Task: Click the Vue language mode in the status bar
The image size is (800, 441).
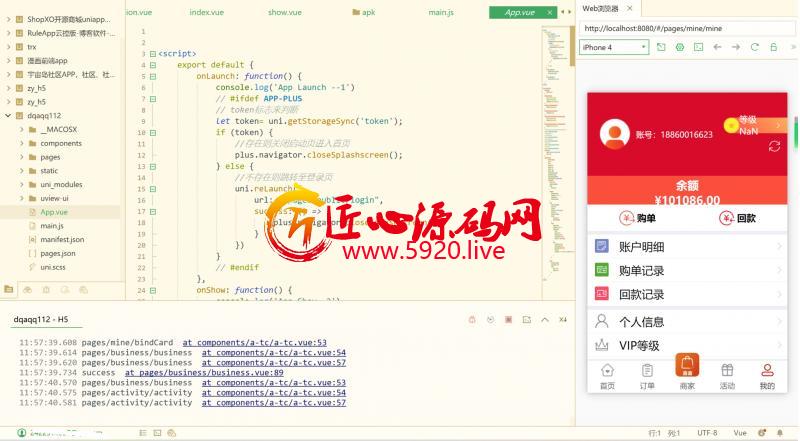Action: point(740,433)
